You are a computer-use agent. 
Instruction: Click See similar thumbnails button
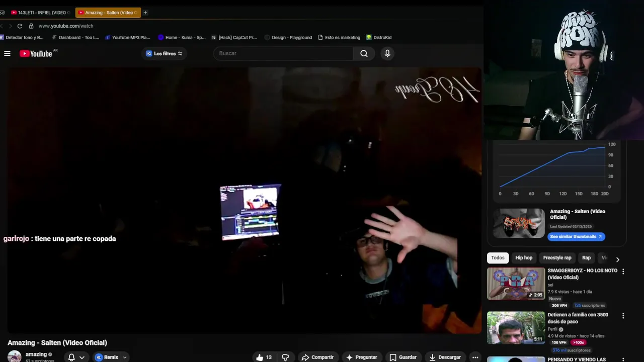[576, 236]
